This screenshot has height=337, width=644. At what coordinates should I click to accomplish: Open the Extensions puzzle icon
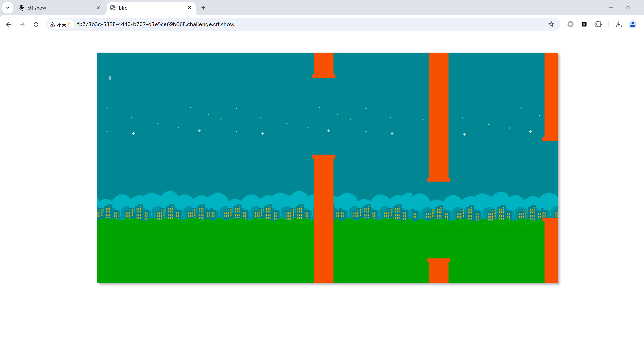click(598, 24)
